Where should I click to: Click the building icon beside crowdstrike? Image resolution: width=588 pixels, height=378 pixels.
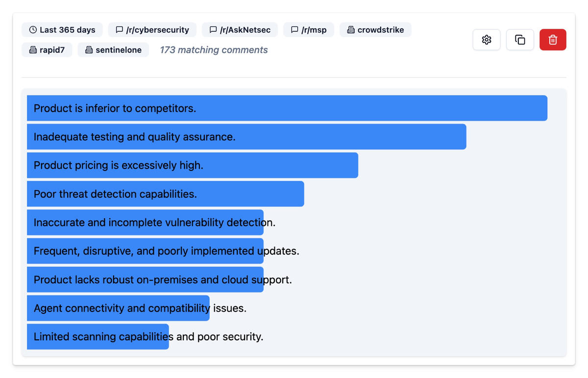351,30
